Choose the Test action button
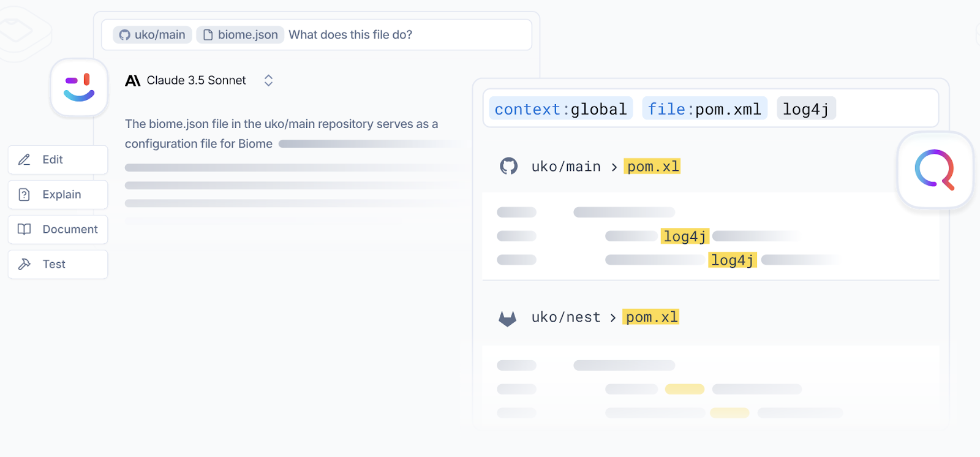 pos(58,265)
